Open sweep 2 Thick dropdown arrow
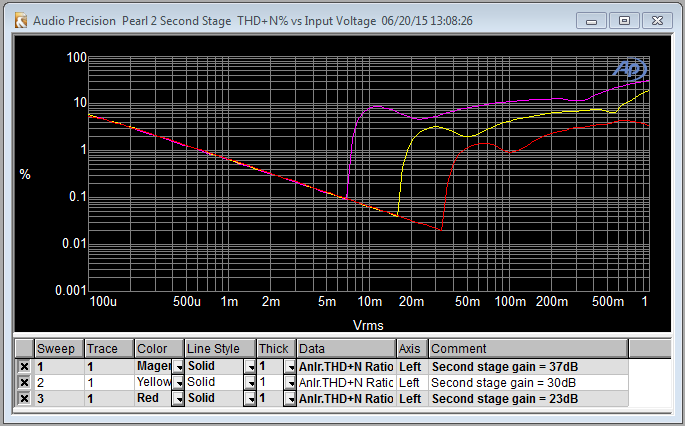The image size is (685, 426). pyautogui.click(x=290, y=383)
